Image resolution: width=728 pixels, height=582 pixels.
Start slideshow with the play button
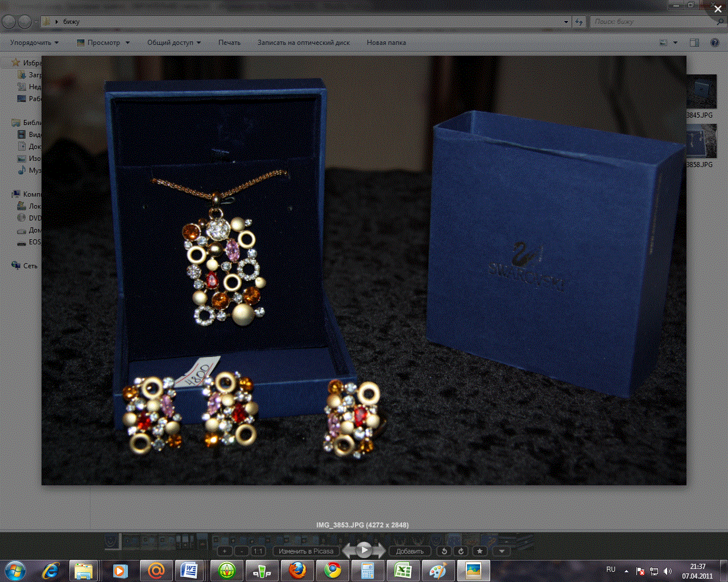click(x=364, y=550)
